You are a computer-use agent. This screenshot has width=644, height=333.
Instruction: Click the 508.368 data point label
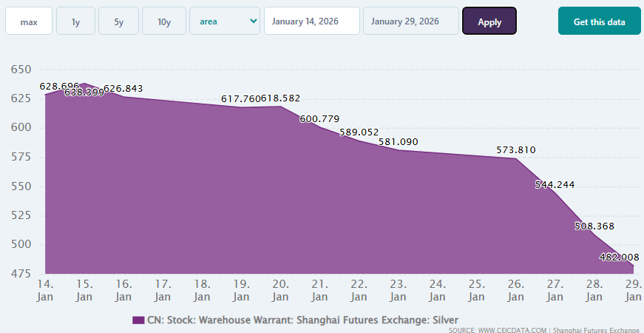pyautogui.click(x=594, y=226)
